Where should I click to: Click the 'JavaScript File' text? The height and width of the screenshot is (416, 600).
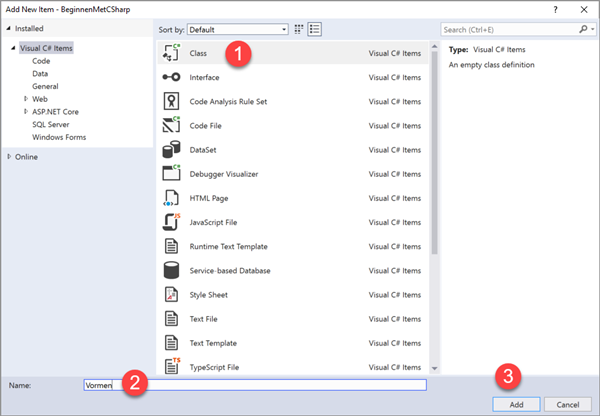point(213,222)
